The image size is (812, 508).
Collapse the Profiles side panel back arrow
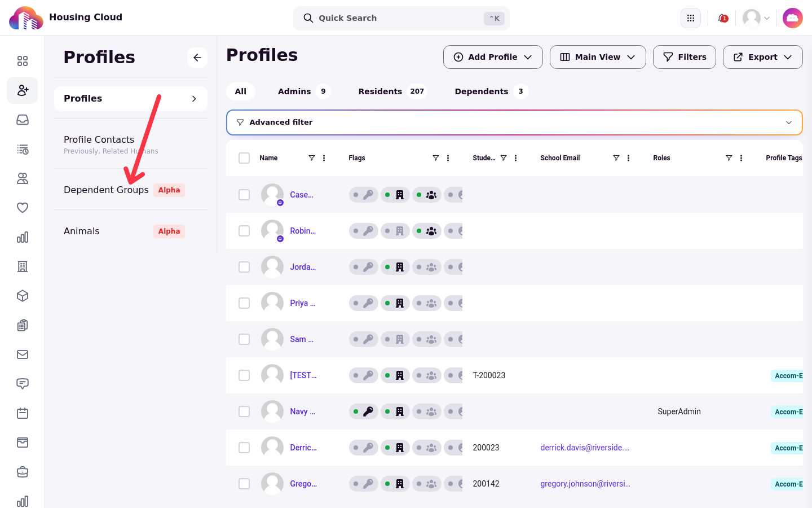click(x=197, y=58)
